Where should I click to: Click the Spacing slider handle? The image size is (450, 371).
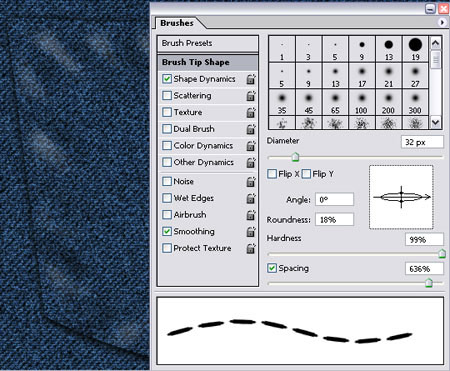pos(429,283)
